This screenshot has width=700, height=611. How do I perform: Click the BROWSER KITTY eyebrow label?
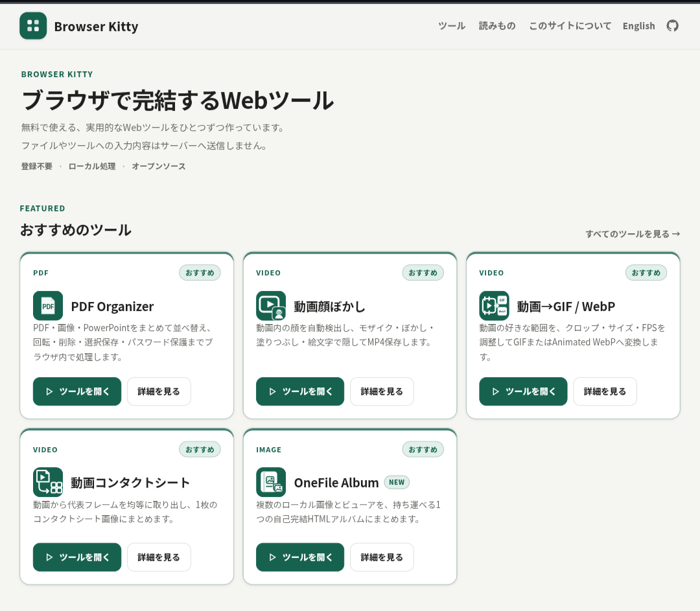click(57, 74)
